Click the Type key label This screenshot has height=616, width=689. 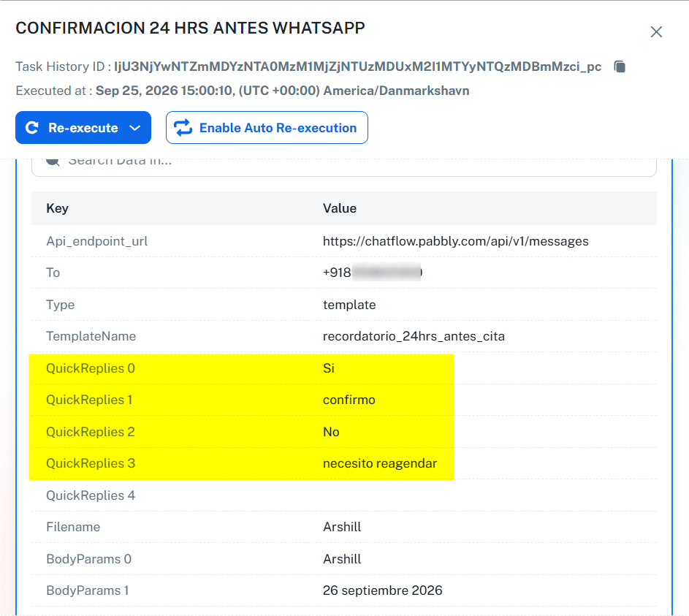click(60, 305)
